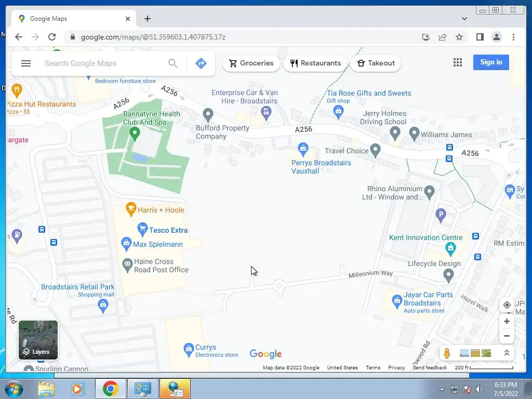The width and height of the screenshot is (532, 399).
Task: Open the Terms link
Action: [373, 367]
